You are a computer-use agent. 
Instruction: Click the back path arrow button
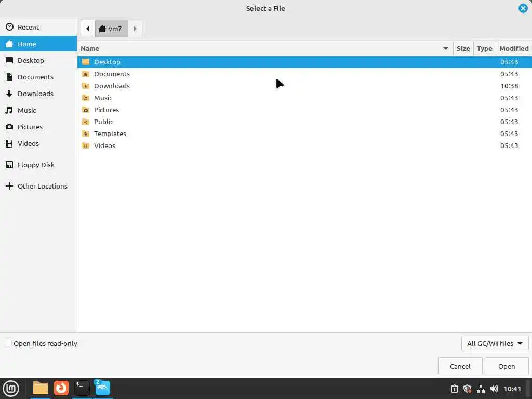[x=88, y=29]
